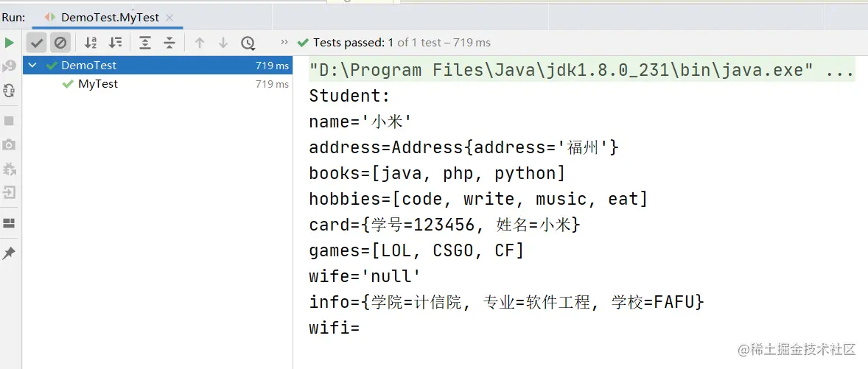Click the hobbies=[code, write, music, eat] line
The image size is (868, 369).
coord(478,199)
